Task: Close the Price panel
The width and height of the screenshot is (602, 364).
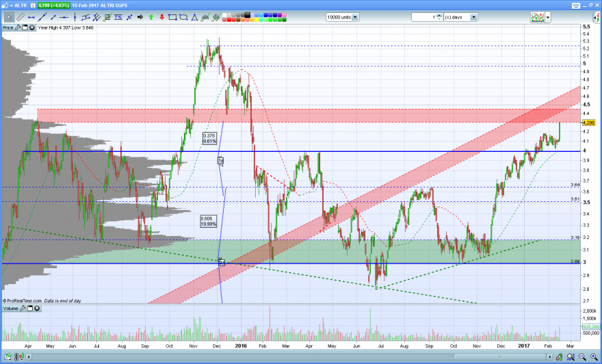Action: coord(31,27)
